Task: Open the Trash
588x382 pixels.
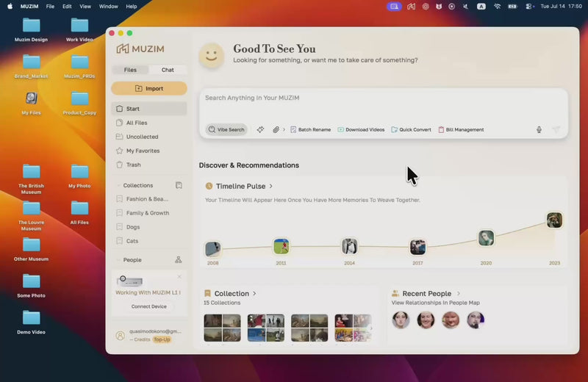Action: tap(149, 165)
